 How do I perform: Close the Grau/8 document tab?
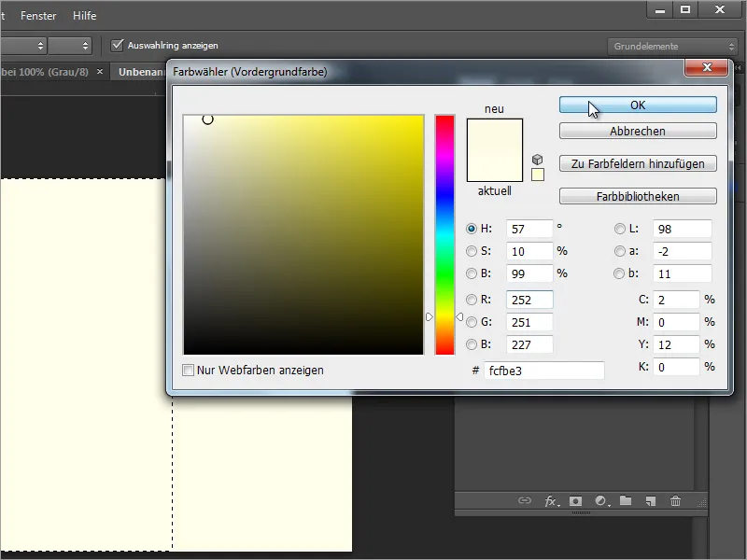tap(100, 72)
